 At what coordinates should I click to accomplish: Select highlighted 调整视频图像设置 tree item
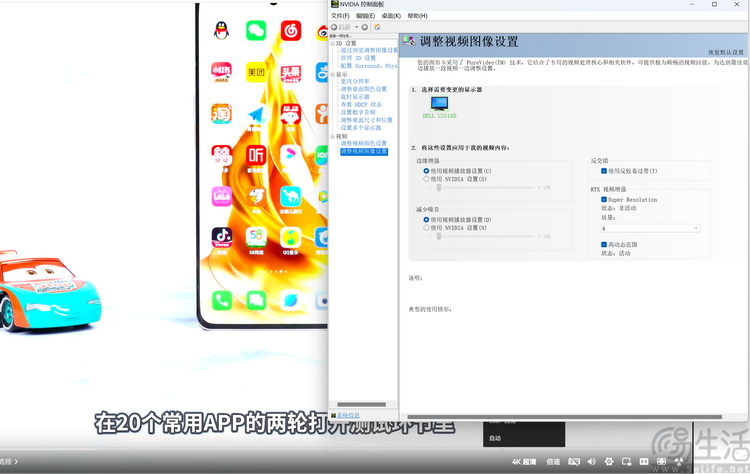tap(364, 152)
